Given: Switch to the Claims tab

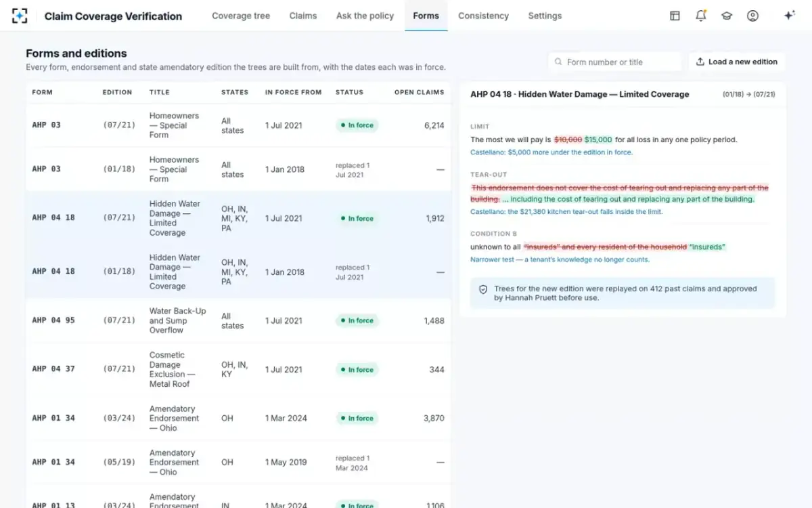Looking at the screenshot, I should 303,16.
